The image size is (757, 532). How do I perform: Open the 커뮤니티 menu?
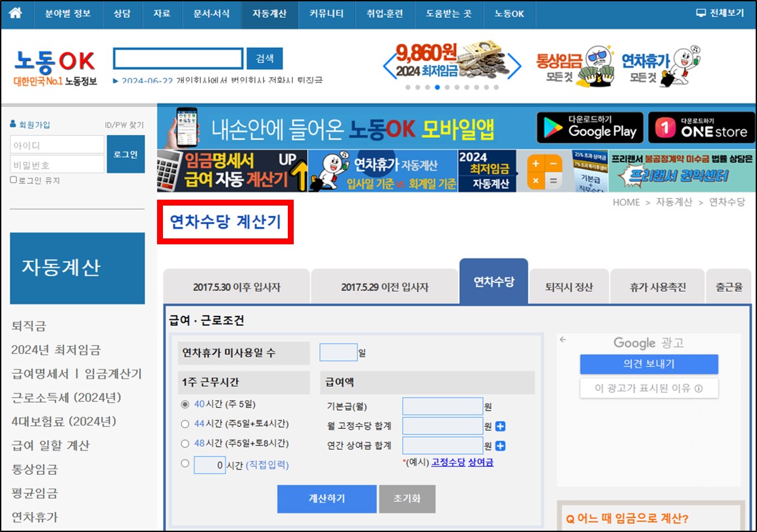[327, 14]
